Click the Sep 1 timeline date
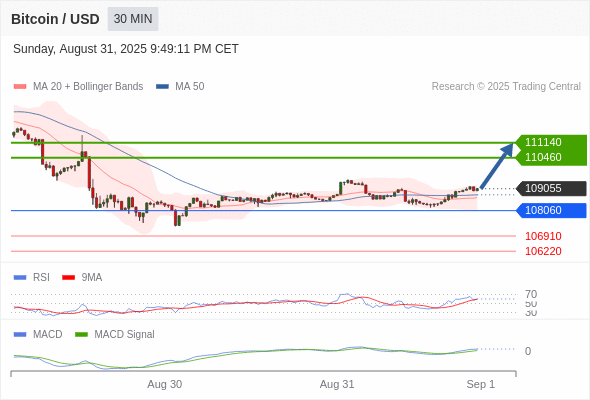This screenshot has width=590, height=400. pos(481,384)
